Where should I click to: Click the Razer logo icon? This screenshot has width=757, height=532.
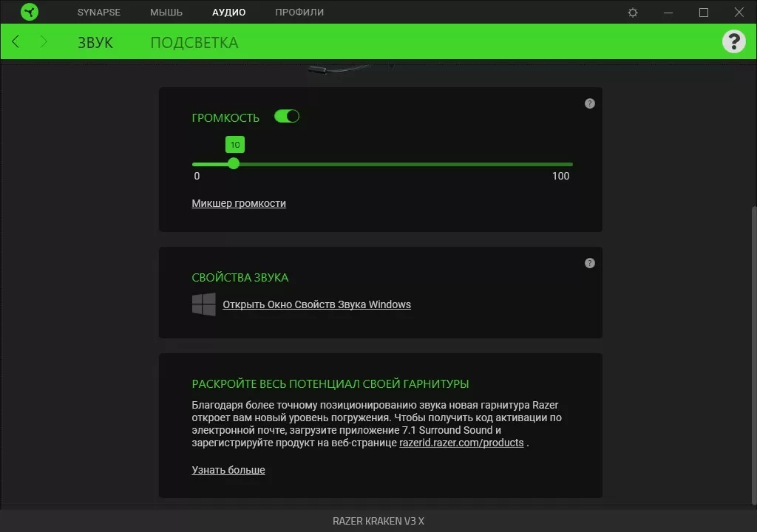tap(30, 12)
